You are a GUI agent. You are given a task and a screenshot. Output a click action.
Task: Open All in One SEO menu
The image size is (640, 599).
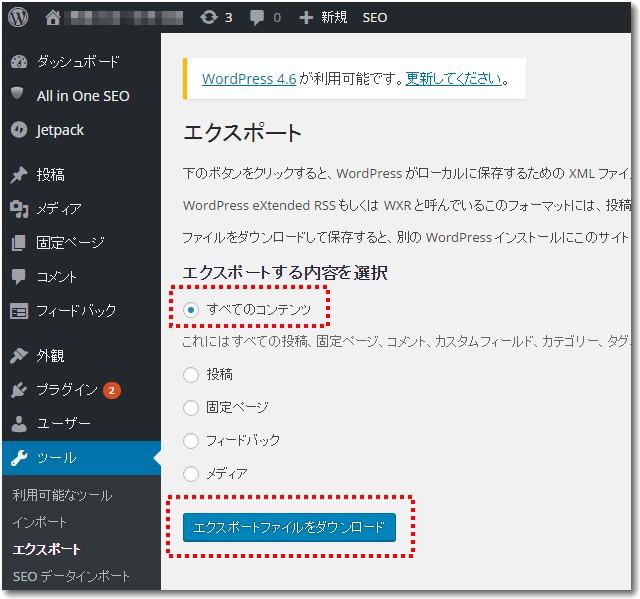[x=81, y=96]
